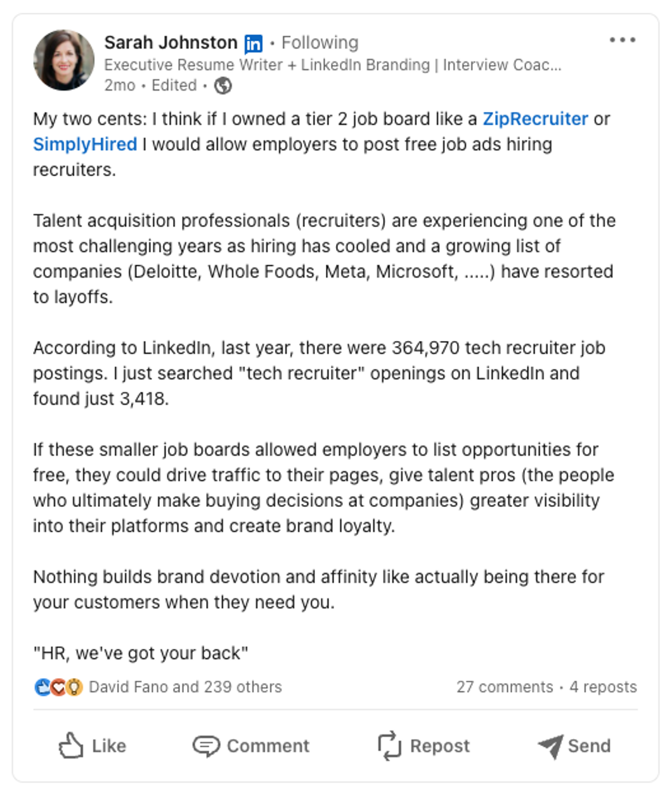Click the Executive Resume Writer headline
The width and height of the screenshot is (672, 794).
[332, 65]
